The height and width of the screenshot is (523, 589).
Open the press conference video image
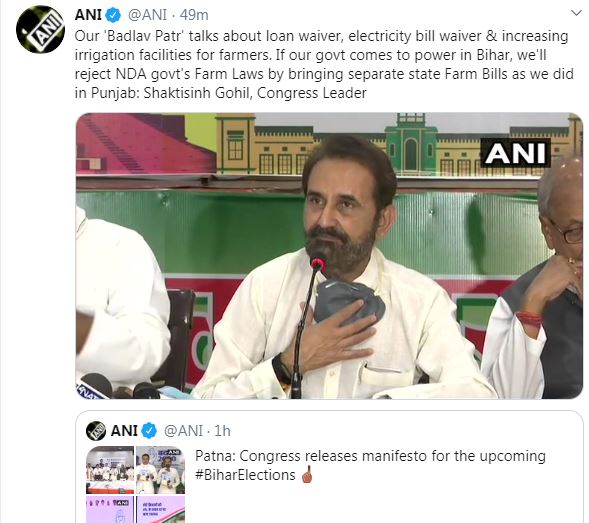coord(329,256)
